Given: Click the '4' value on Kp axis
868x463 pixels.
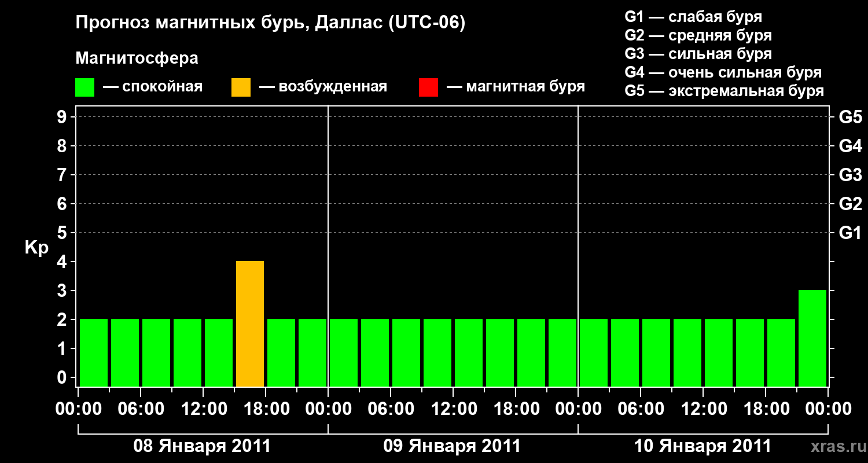Looking at the screenshot, I should tap(63, 262).
